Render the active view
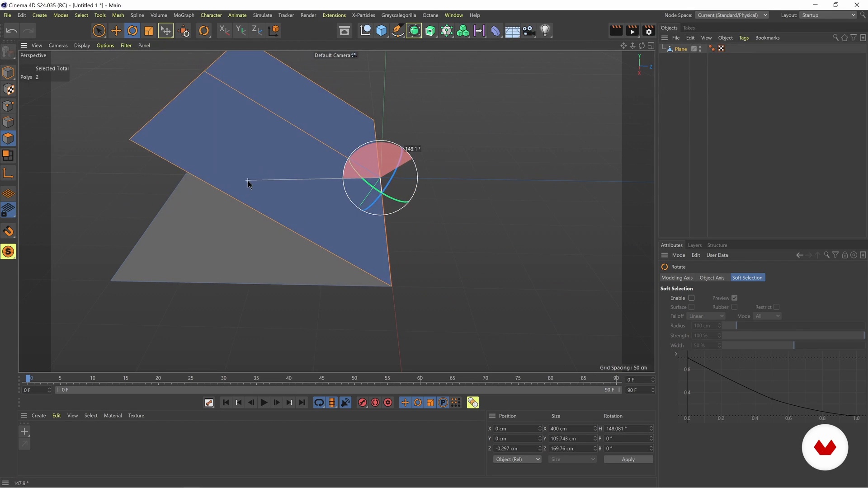 [x=616, y=31]
